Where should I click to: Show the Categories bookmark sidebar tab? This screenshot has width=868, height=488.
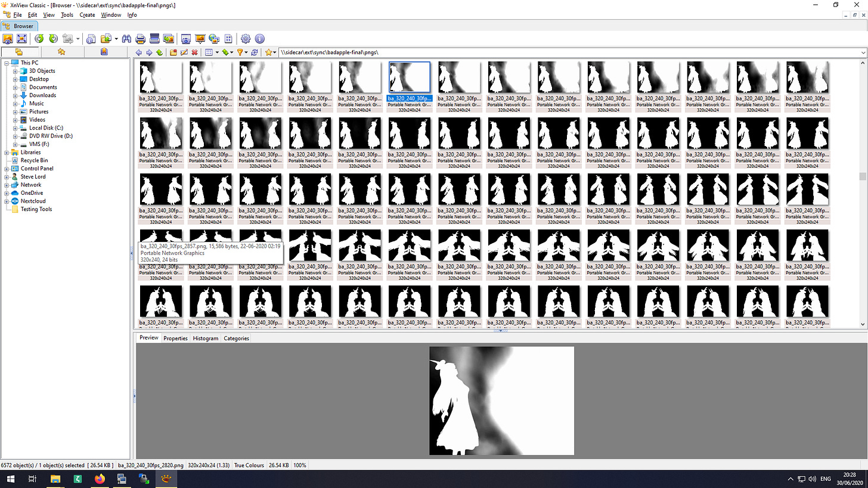(x=104, y=52)
